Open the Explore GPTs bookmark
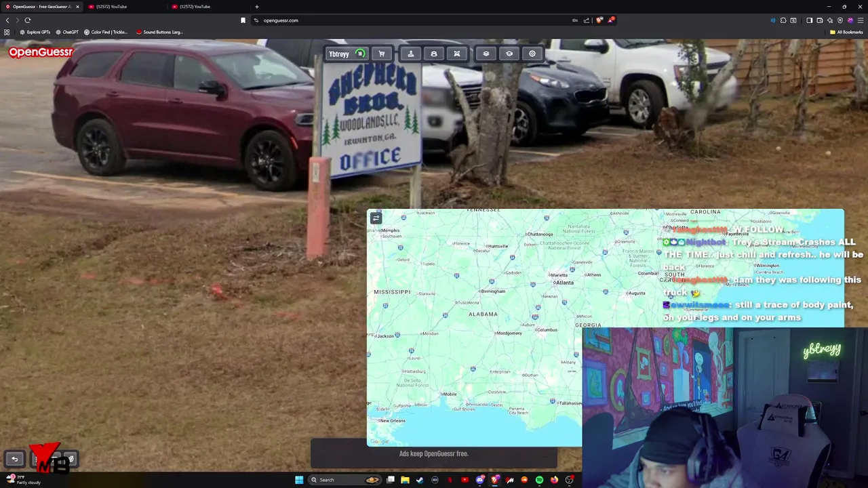This screenshot has height=488, width=868. [x=35, y=32]
